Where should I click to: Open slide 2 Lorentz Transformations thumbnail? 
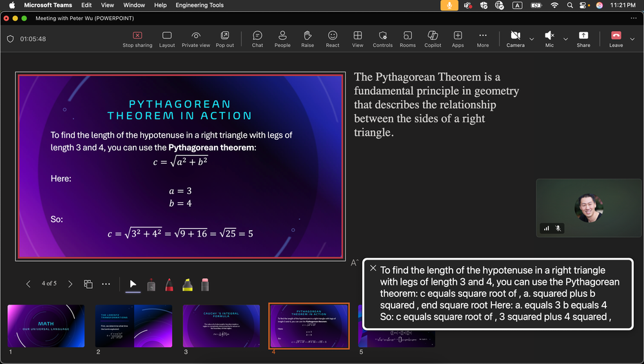pos(133,326)
